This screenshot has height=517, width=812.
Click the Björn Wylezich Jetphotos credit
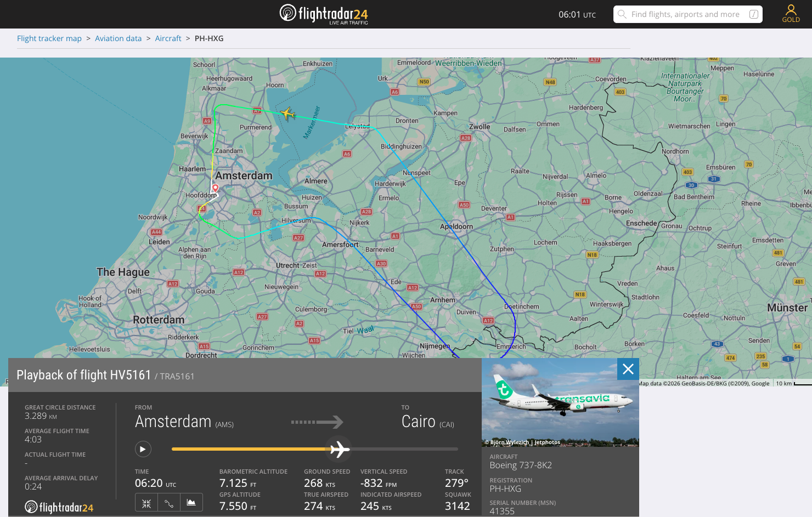[522, 442]
